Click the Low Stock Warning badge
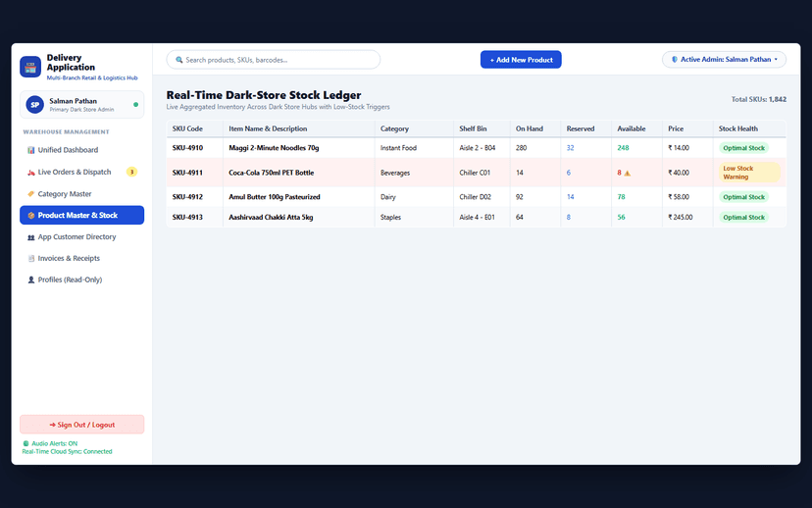Viewport: 812px width, 508px height. [x=748, y=173]
